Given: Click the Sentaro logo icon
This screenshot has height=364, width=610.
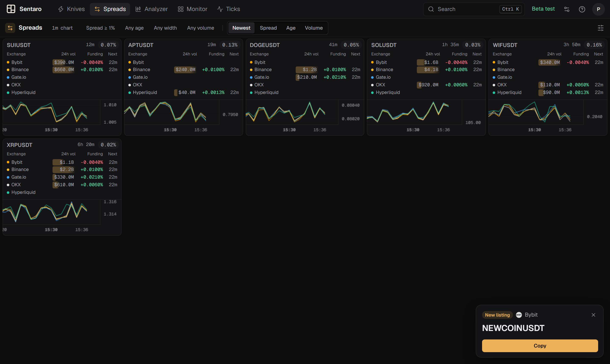Looking at the screenshot, I should [11, 9].
